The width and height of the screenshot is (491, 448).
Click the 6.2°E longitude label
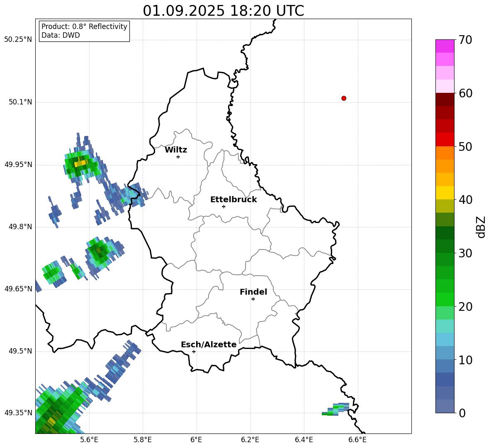(x=250, y=440)
